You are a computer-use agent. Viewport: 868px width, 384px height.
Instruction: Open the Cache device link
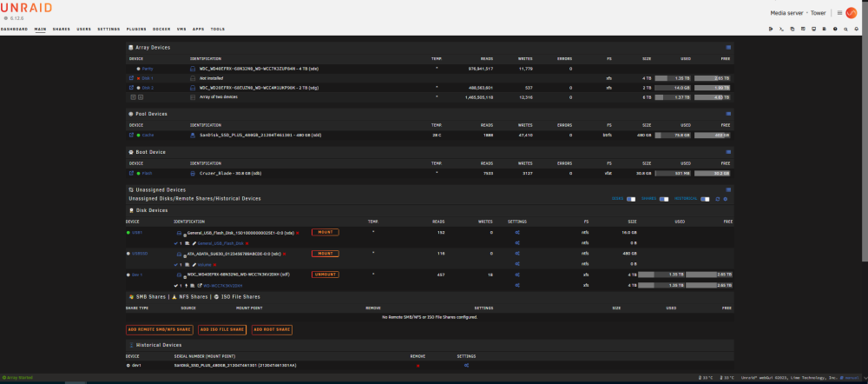click(x=148, y=135)
